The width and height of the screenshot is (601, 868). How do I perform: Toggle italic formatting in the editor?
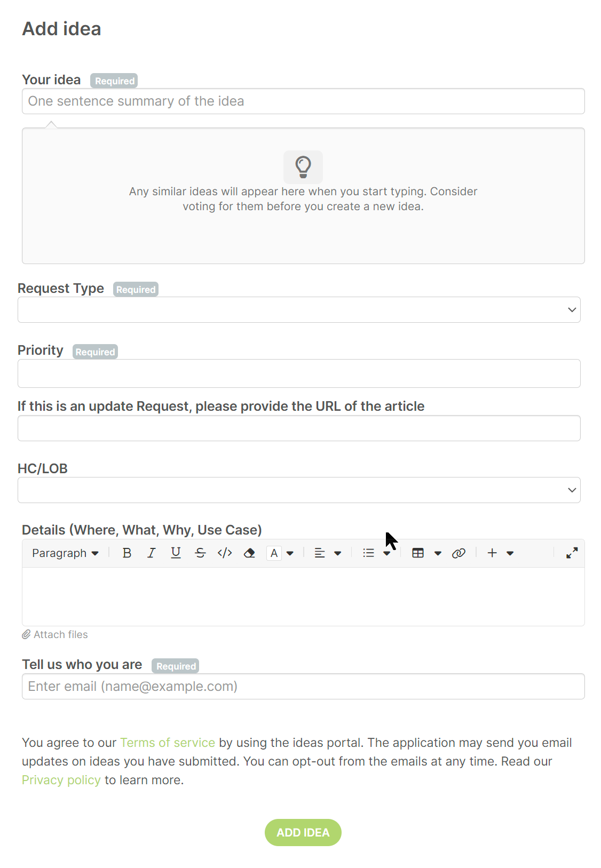pyautogui.click(x=152, y=553)
